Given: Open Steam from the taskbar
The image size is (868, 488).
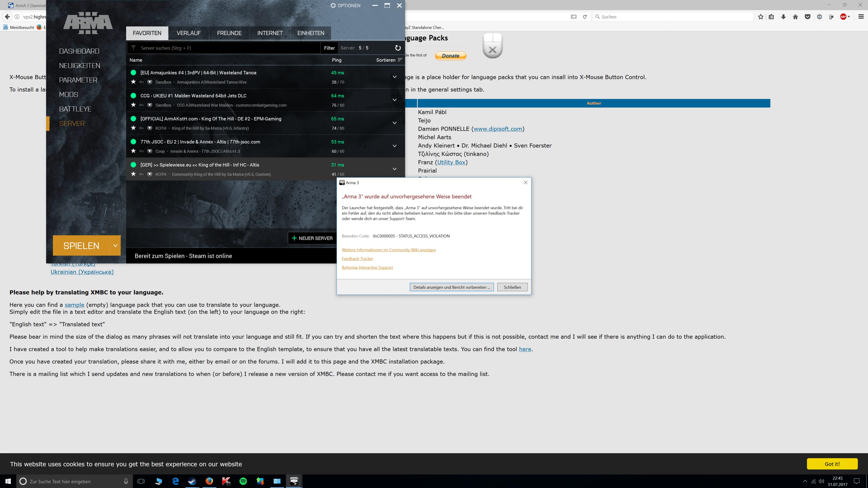Looking at the screenshot, I should 192,481.
